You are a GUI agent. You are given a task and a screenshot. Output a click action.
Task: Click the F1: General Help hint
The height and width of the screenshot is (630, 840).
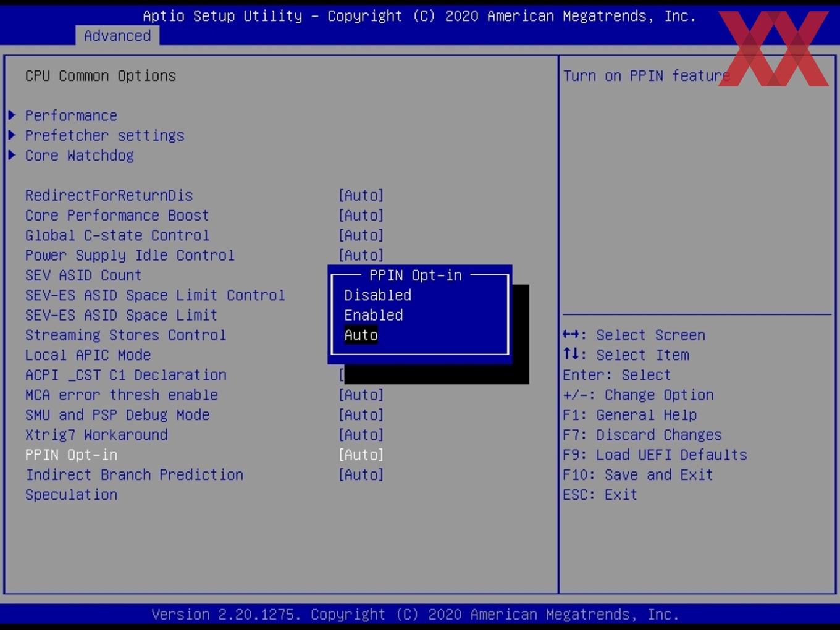click(629, 414)
